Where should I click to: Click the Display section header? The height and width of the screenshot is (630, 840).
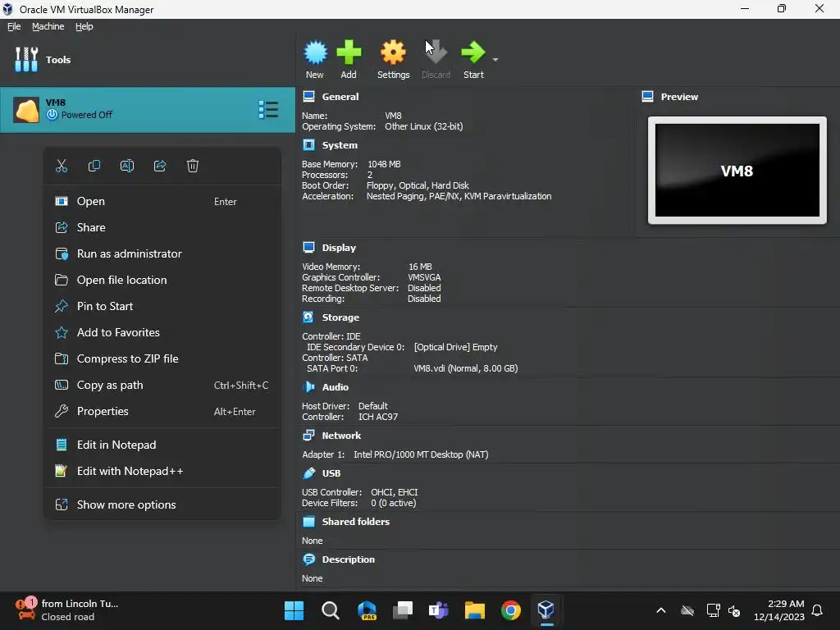click(x=339, y=248)
